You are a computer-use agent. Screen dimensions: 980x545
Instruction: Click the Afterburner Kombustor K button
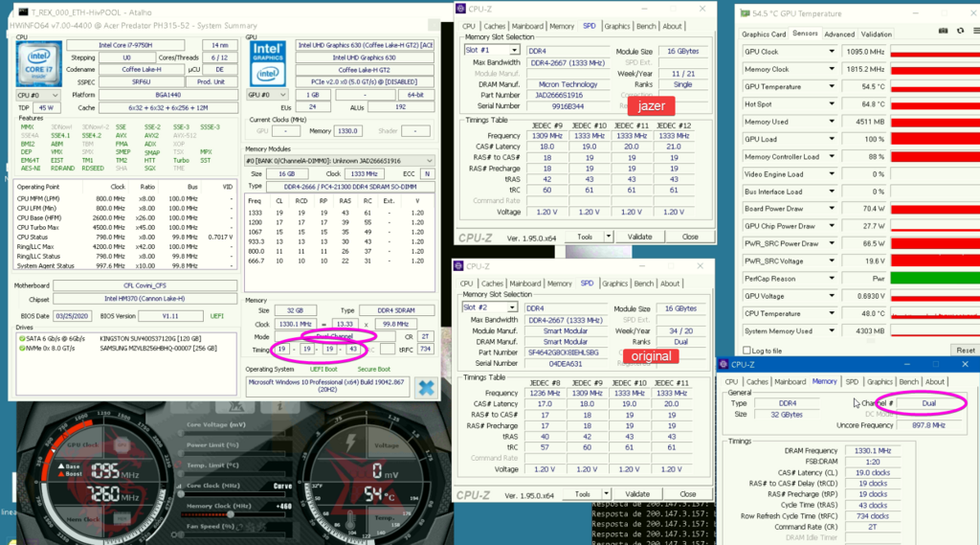[189, 407]
